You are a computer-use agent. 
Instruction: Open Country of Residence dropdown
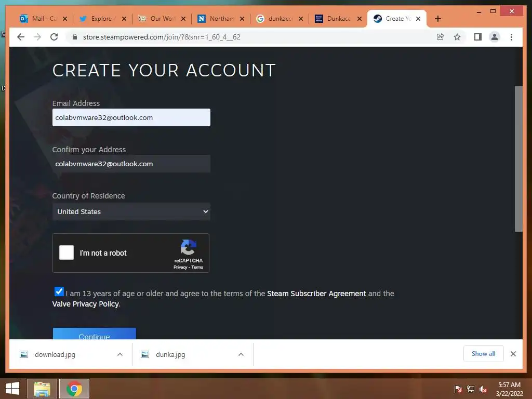tap(131, 212)
